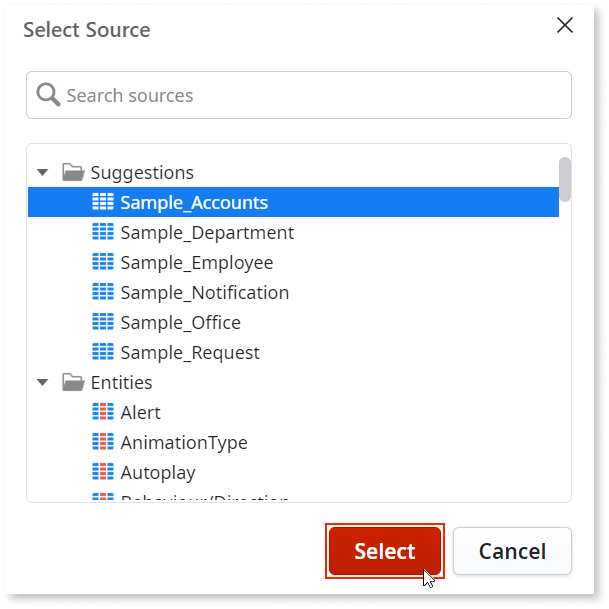Viewport: 609px width, 609px height.
Task: Click the Alert static entity icon
Action: pyautogui.click(x=102, y=412)
